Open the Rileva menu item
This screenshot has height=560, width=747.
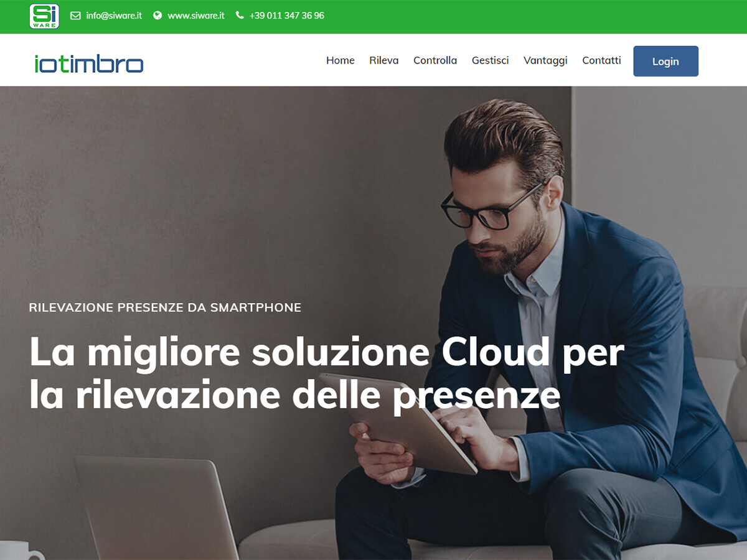[x=384, y=60]
